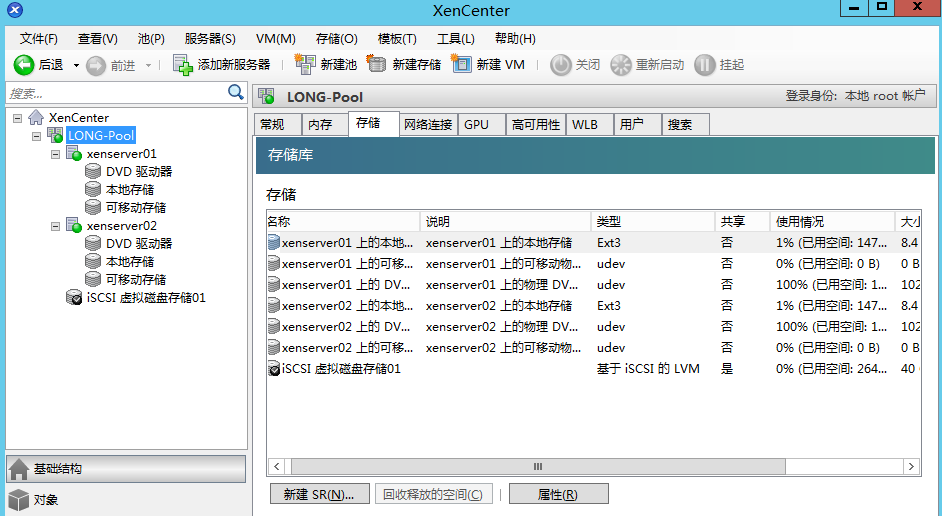Collapse the LONG-Pool tree node

click(37, 136)
